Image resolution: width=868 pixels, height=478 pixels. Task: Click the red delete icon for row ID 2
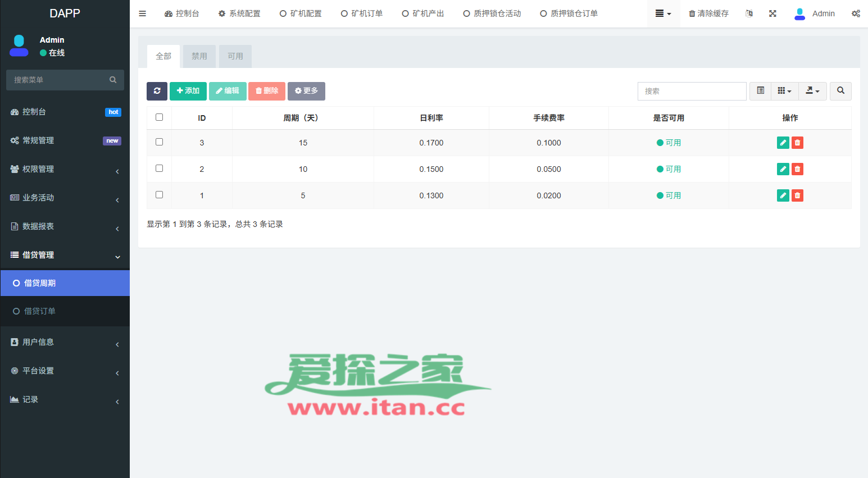(x=797, y=169)
